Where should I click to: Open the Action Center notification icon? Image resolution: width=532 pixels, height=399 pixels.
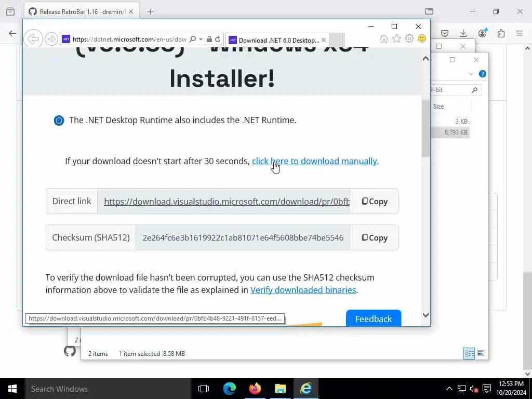point(487,389)
